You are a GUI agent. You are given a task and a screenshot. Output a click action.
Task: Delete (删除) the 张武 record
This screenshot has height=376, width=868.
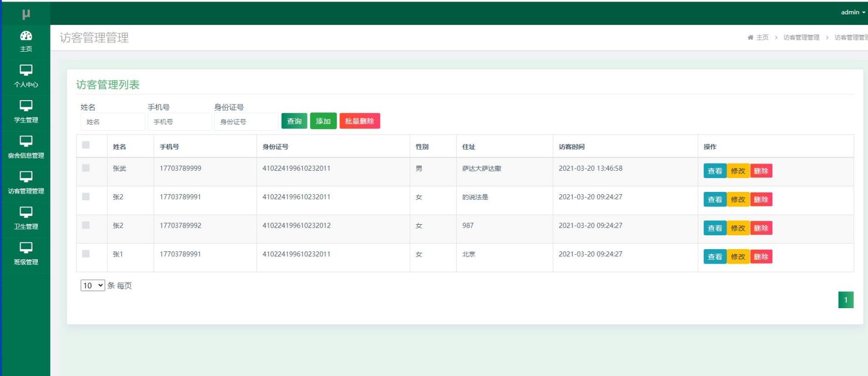click(761, 171)
